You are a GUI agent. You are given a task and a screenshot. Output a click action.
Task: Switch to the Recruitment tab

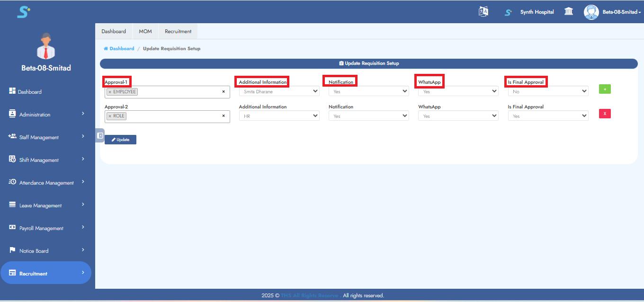click(x=178, y=31)
